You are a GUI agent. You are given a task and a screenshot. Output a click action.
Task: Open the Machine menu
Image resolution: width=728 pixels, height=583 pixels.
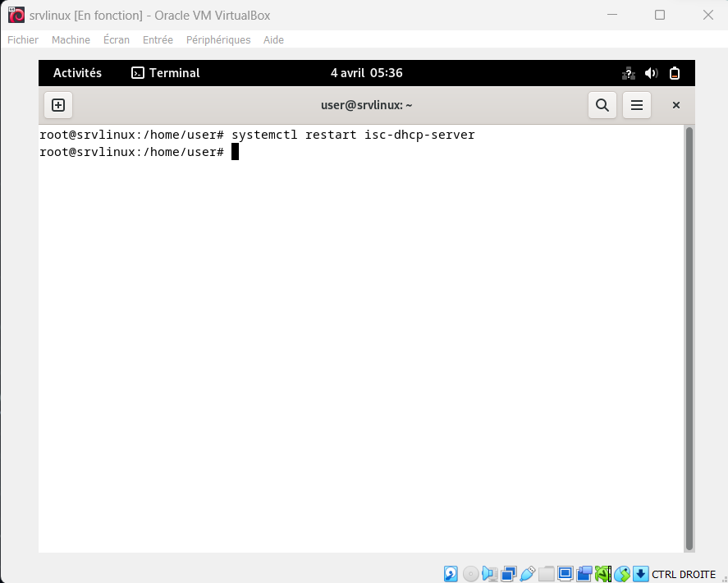(71, 39)
